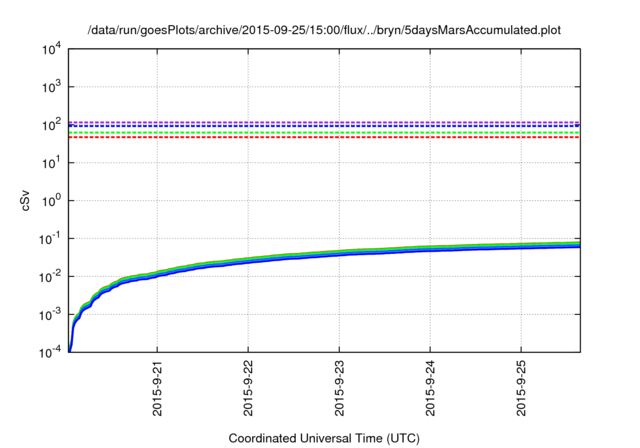Image resolution: width=640 pixels, height=448 pixels.
Task: Click the red dashed threshold line
Action: [x=324, y=137]
